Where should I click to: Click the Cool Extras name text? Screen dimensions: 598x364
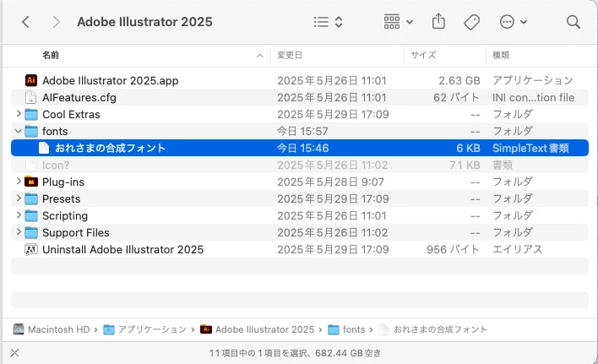71,114
